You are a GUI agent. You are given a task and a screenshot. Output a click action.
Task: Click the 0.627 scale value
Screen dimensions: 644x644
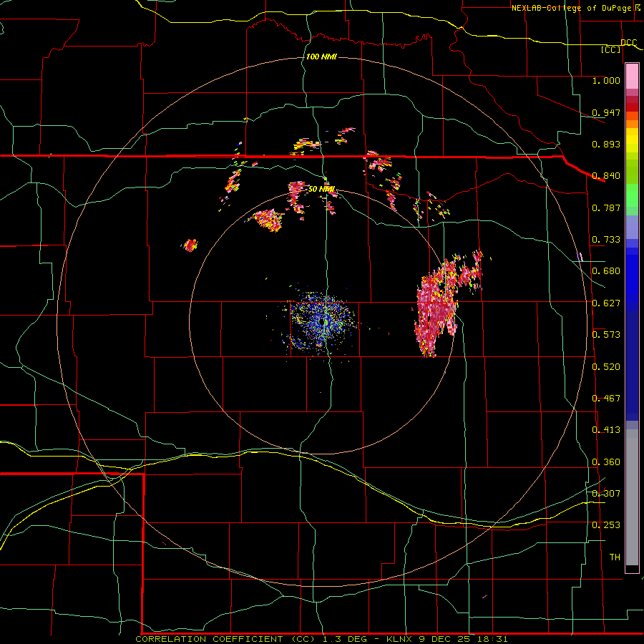(606, 303)
